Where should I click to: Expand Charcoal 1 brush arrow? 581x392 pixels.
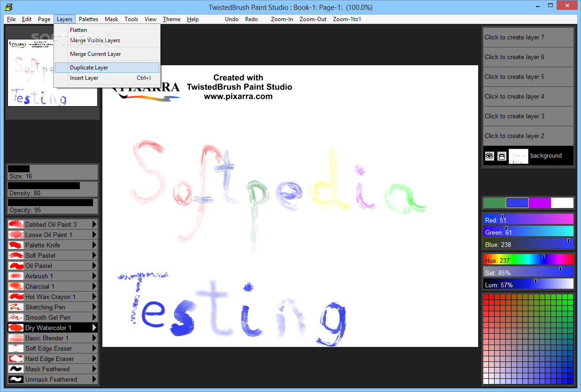[x=94, y=286]
